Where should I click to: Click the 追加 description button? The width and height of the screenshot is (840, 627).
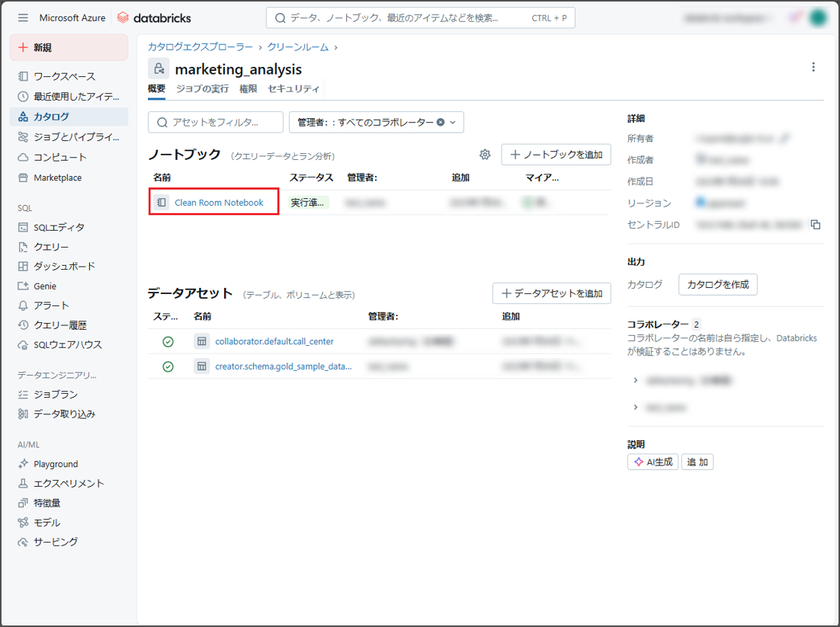tap(697, 462)
